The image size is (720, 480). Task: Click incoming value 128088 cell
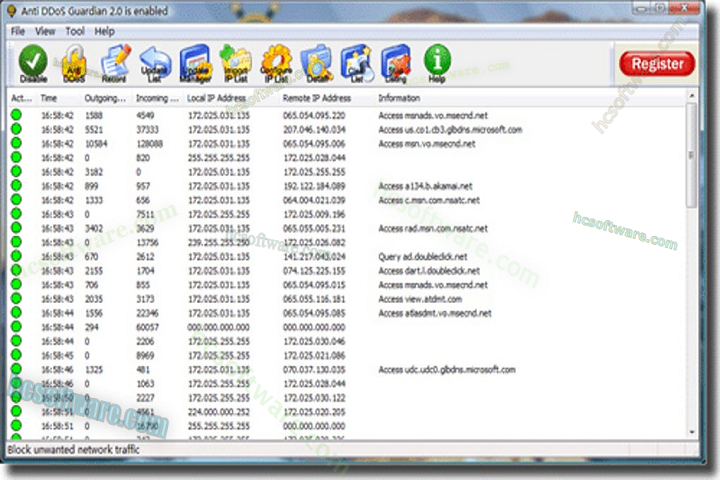point(149,144)
